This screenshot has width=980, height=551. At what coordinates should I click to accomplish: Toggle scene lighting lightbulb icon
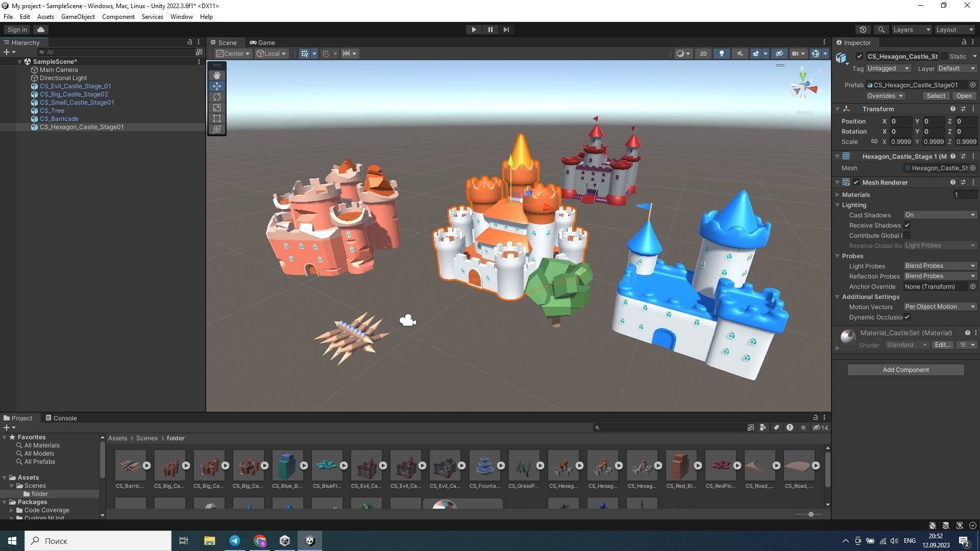[x=721, y=54]
